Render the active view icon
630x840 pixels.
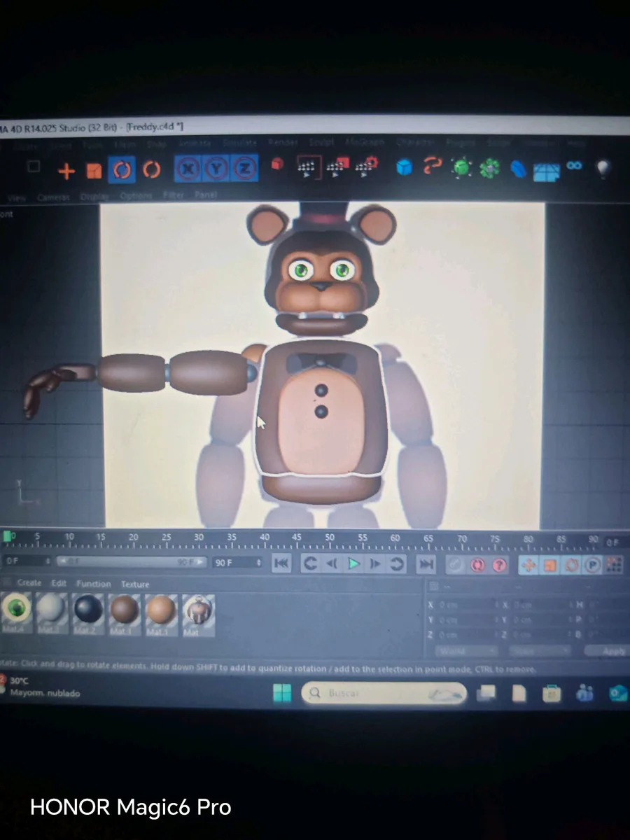click(x=308, y=167)
